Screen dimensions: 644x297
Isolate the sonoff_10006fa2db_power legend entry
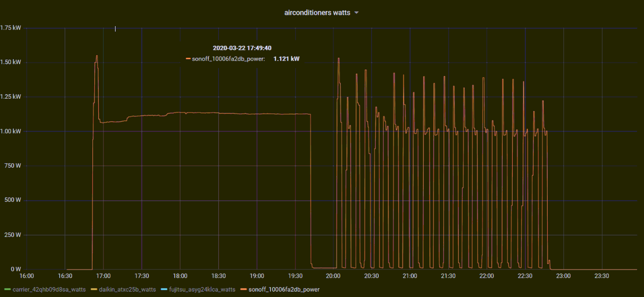coord(284,289)
